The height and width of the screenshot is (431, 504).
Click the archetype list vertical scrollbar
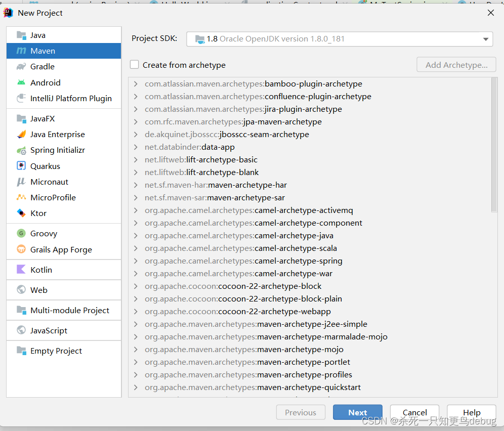[x=494, y=145]
